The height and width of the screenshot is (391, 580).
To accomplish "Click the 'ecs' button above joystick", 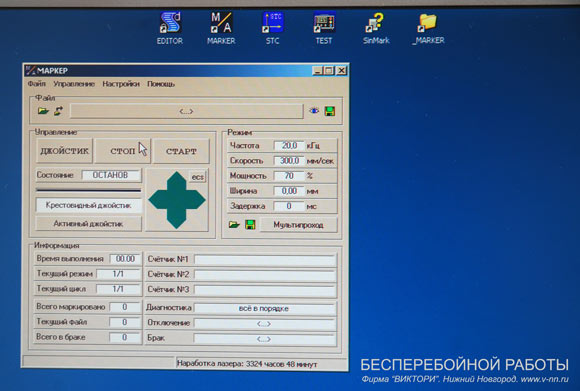I will pos(198,177).
